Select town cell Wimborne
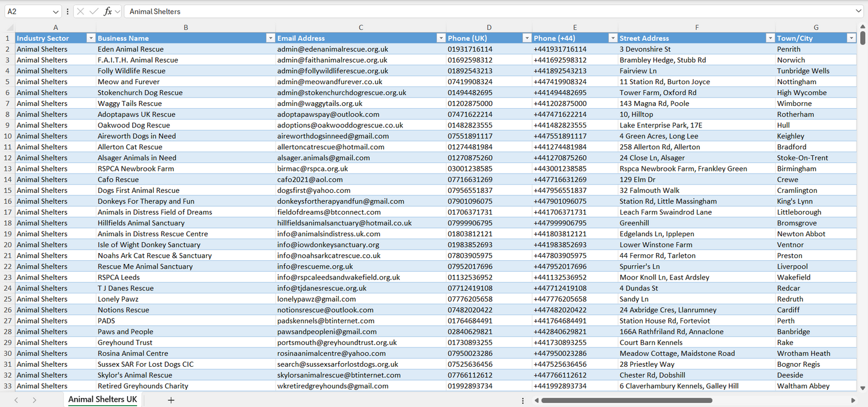Viewport: 868px width, 407px height. point(816,103)
